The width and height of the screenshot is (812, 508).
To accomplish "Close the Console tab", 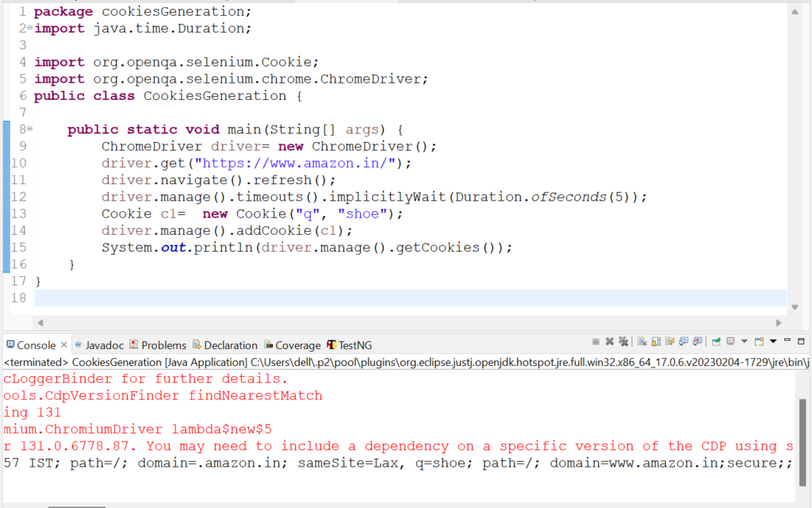I will tap(63, 344).
